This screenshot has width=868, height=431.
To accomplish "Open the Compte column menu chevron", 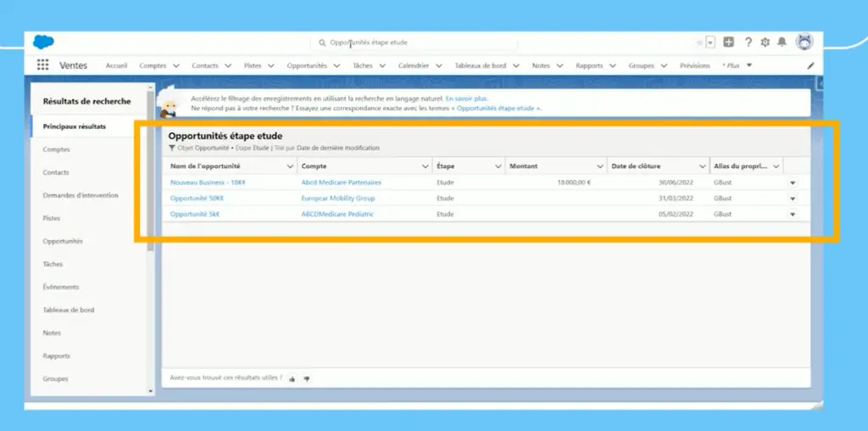I will point(426,166).
